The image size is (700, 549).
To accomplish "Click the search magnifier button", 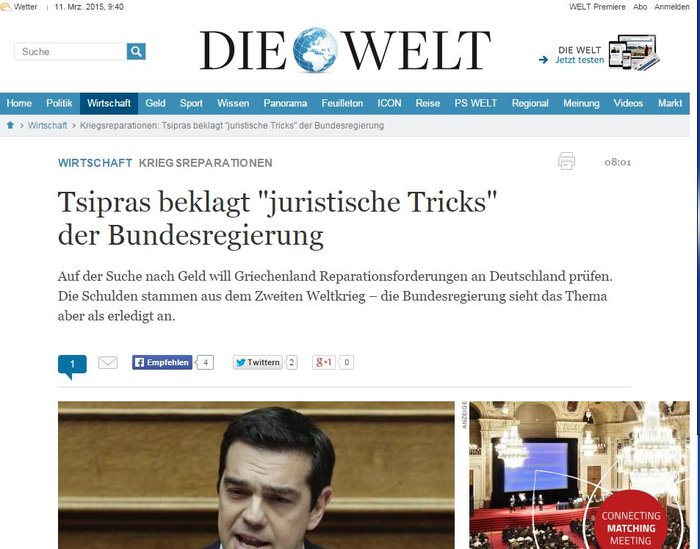I will pyautogui.click(x=136, y=51).
